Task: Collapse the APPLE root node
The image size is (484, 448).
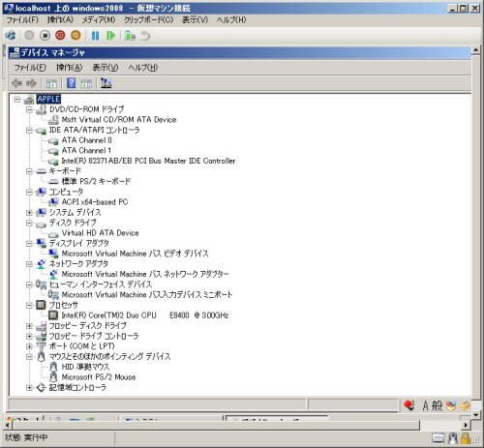Action: tap(17, 100)
